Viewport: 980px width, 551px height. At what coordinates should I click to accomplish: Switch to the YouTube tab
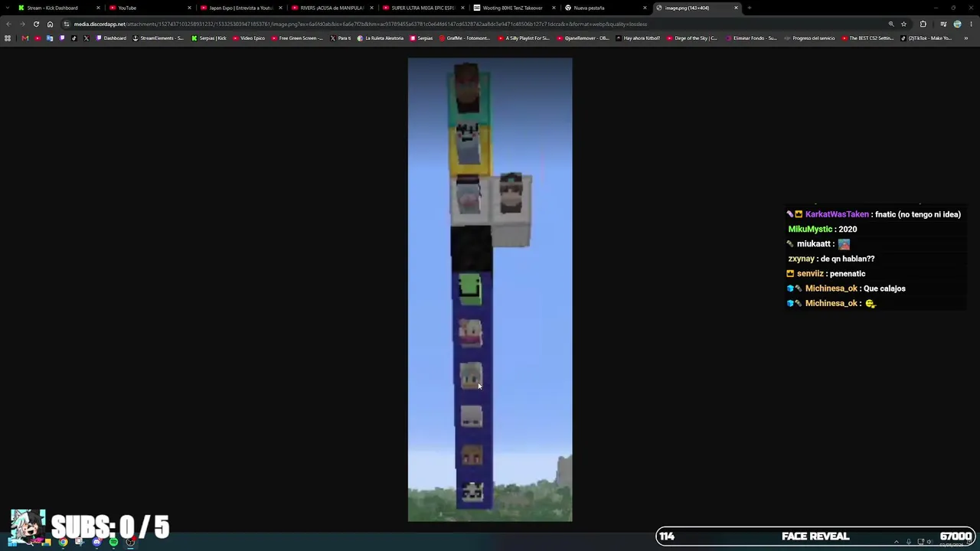click(150, 8)
